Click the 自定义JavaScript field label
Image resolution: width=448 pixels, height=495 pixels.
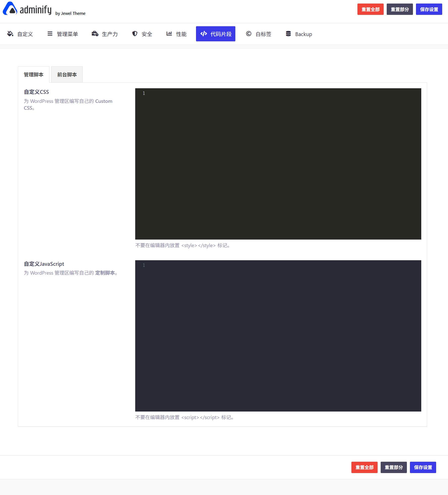click(44, 264)
